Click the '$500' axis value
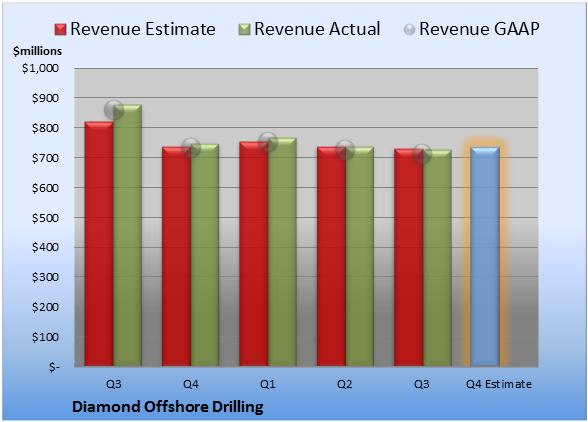Image resolution: width=588 pixels, height=422 pixels. tap(45, 218)
